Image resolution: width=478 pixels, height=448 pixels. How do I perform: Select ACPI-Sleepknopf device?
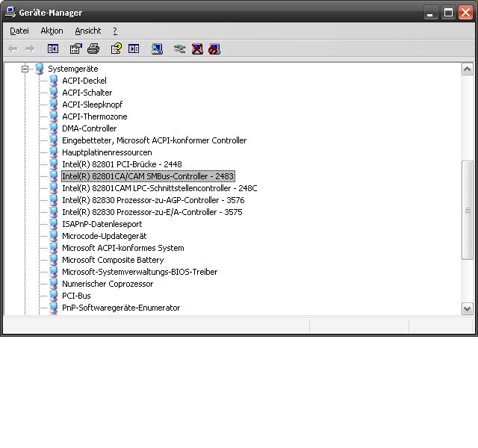coord(93,105)
